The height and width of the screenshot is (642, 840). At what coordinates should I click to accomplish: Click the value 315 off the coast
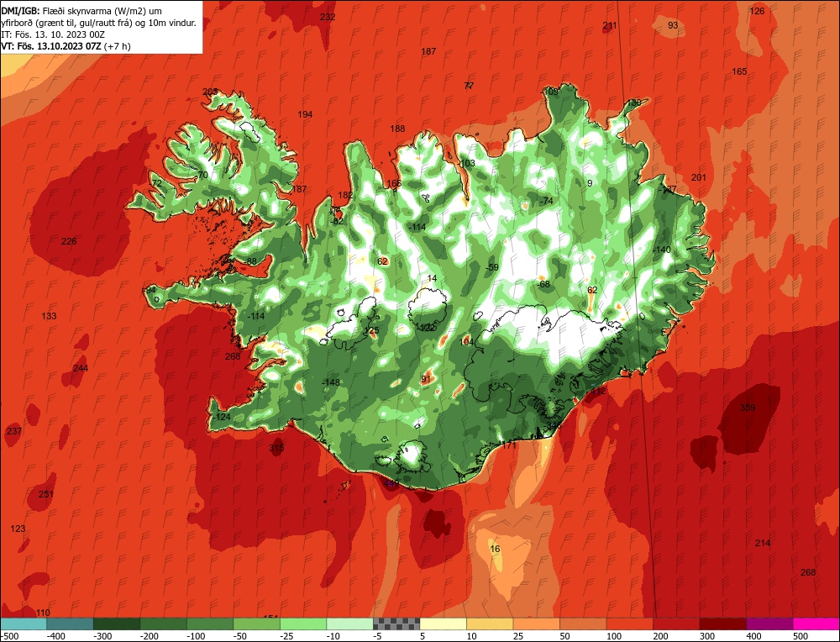click(x=276, y=448)
